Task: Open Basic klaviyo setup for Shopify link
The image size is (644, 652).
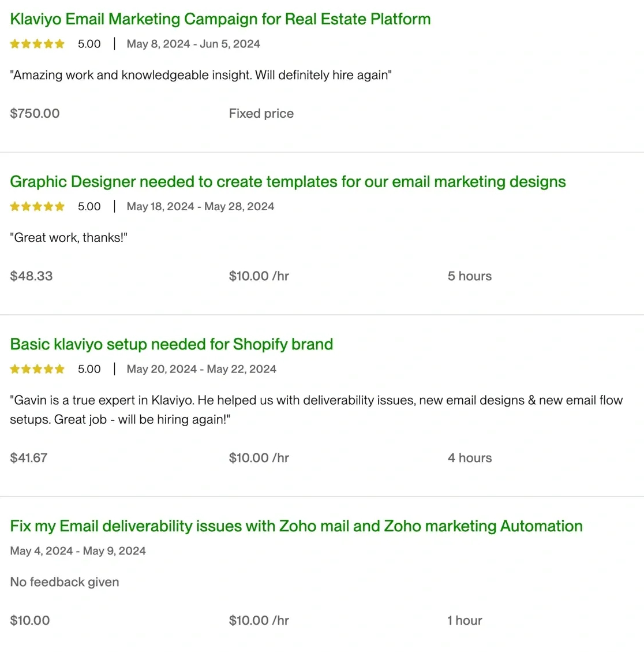Action: click(171, 344)
